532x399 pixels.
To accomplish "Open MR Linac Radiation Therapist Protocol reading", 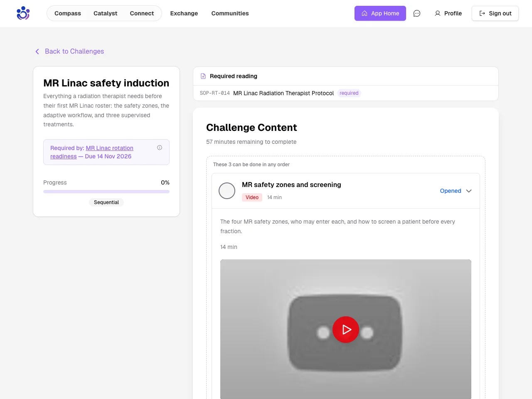I will coord(283,93).
